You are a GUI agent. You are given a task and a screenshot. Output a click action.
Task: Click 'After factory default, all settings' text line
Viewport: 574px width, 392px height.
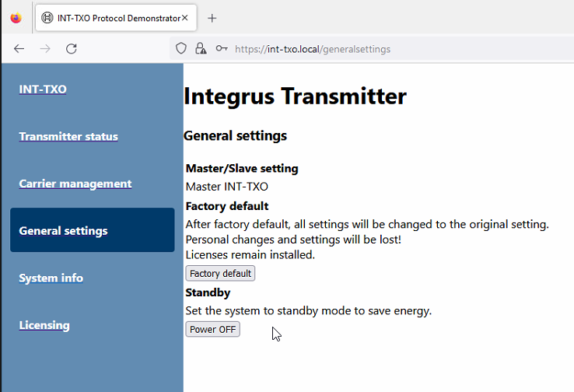click(367, 224)
